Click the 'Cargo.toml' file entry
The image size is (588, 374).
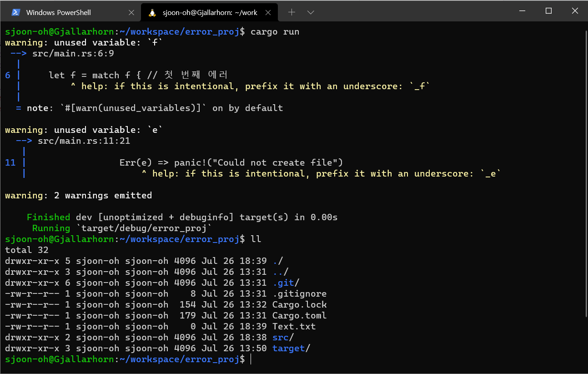pos(300,315)
